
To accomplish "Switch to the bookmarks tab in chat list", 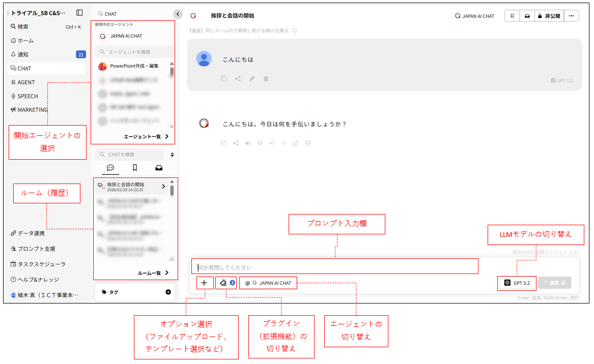I will 135,168.
